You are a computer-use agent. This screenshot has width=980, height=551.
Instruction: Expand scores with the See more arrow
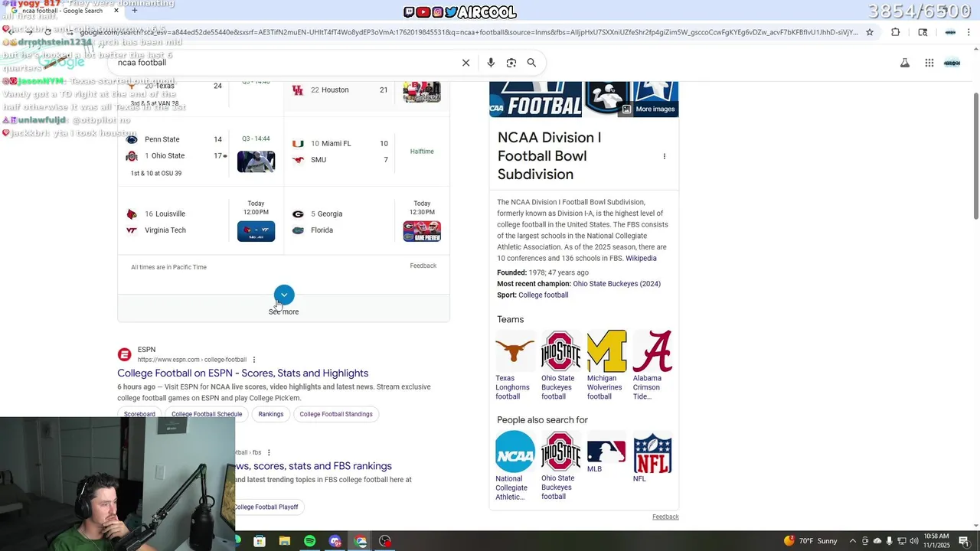pos(284,295)
